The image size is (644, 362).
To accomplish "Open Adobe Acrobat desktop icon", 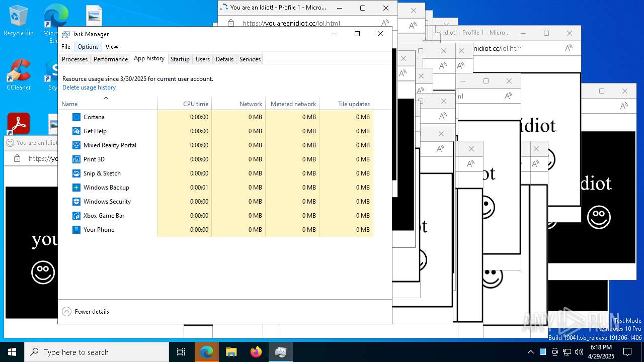I will [19, 124].
